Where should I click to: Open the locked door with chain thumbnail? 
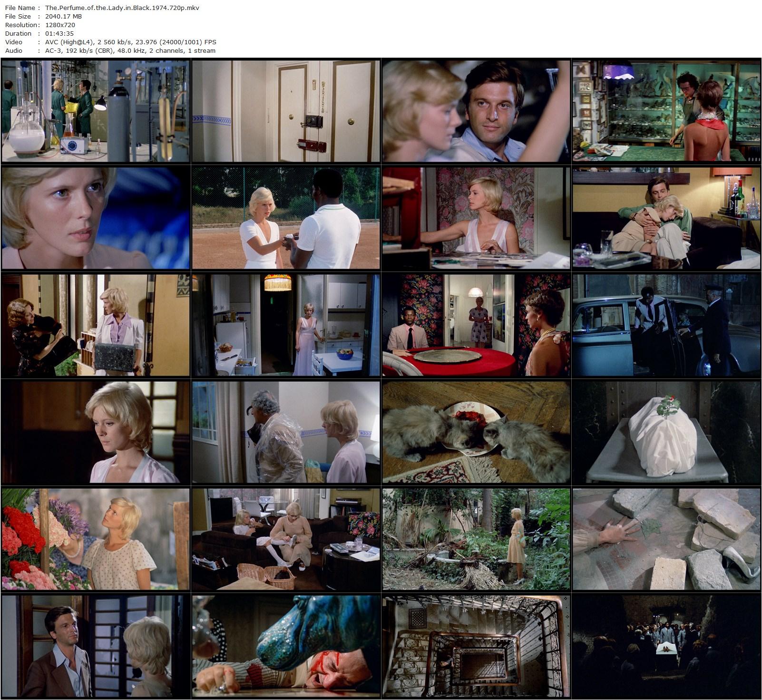pos(286,111)
